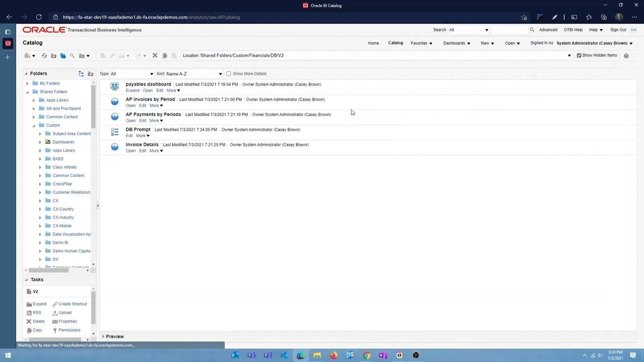The image size is (644, 362).
Task: Open the Favorites menu
Action: tap(422, 43)
